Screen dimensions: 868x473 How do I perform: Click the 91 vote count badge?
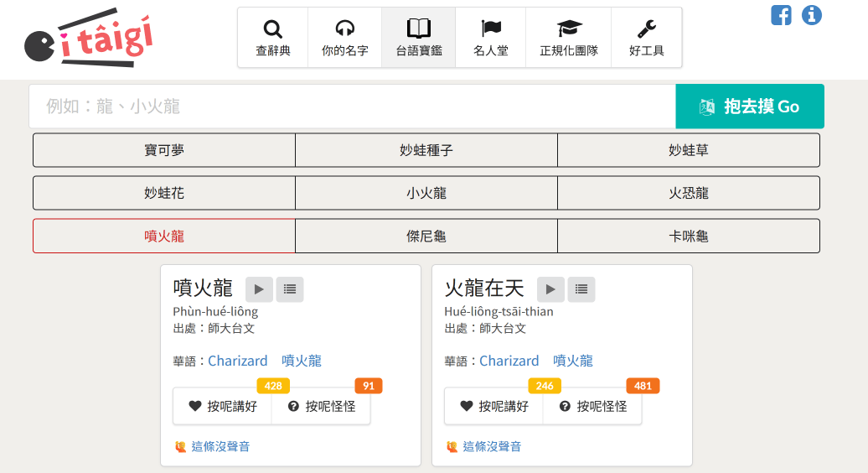pos(368,386)
